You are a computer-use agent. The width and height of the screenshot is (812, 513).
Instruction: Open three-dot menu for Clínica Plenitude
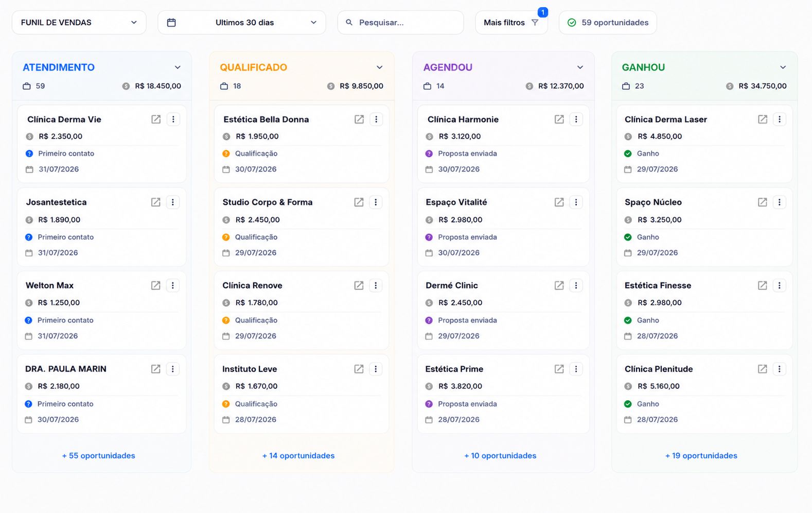pyautogui.click(x=780, y=369)
